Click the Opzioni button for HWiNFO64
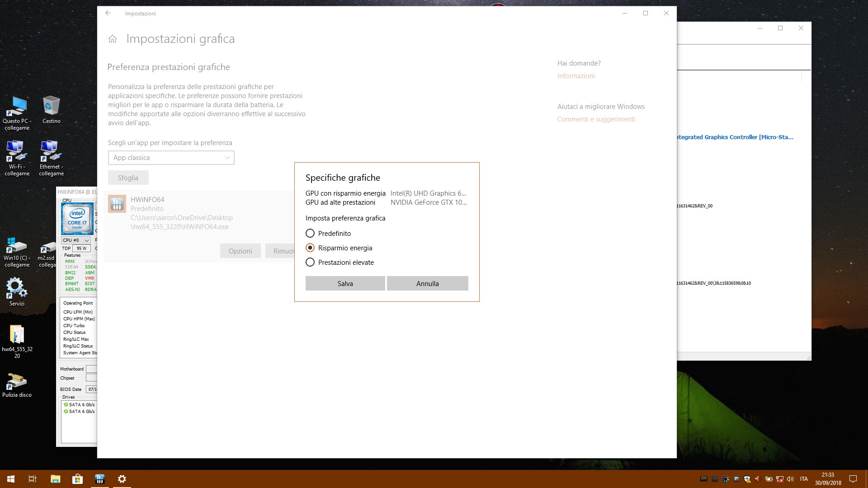Viewport: 868px width, 488px height. pos(240,251)
